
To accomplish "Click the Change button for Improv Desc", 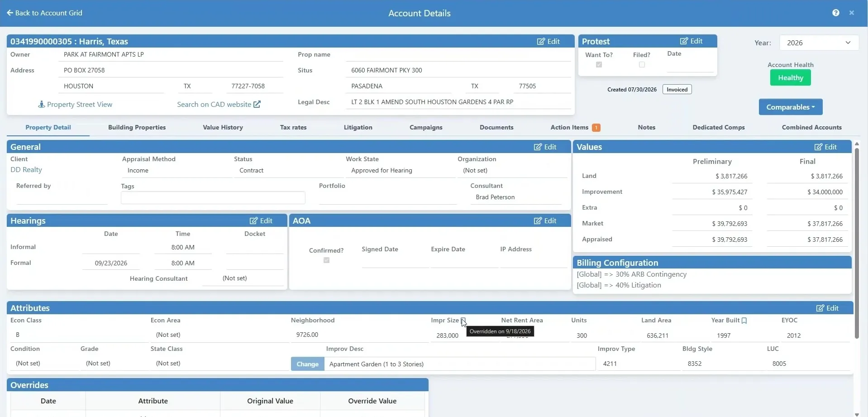I will (308, 364).
